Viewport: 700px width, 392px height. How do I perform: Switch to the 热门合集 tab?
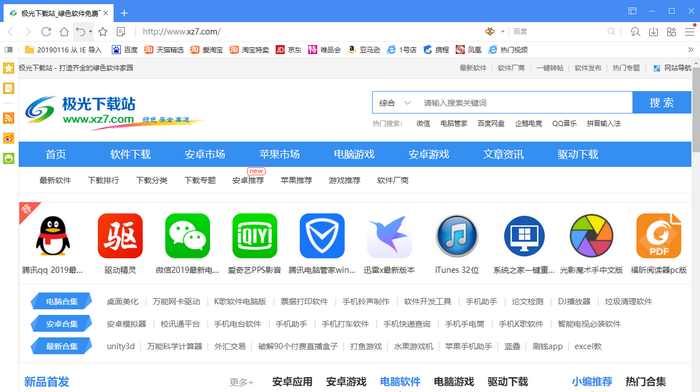[646, 382]
